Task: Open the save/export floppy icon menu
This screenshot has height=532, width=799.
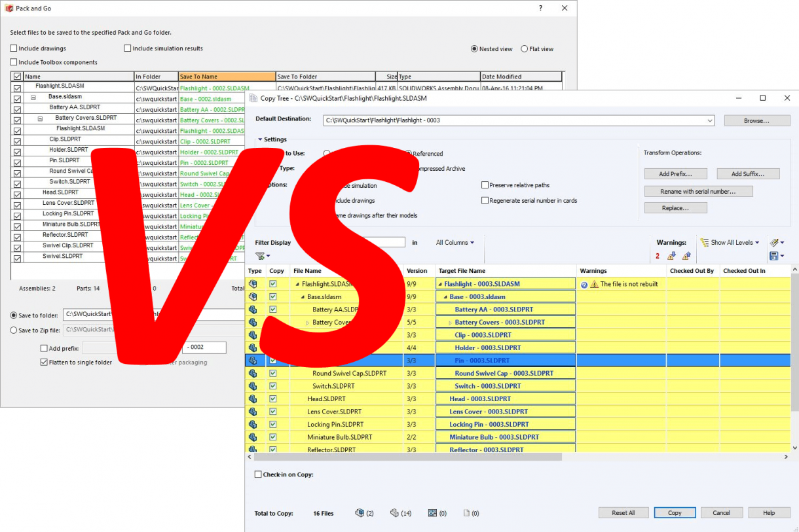Action: pos(774,256)
